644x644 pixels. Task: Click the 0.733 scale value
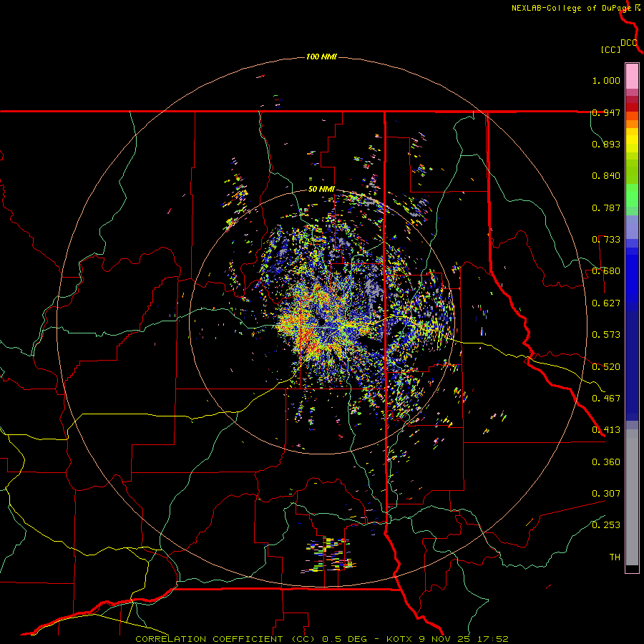coord(606,240)
